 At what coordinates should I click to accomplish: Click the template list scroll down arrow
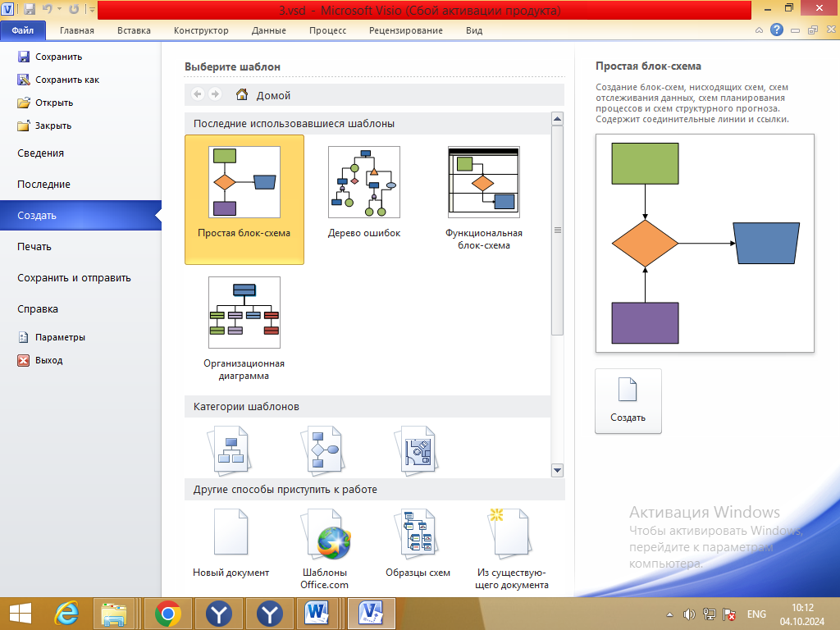click(x=557, y=470)
